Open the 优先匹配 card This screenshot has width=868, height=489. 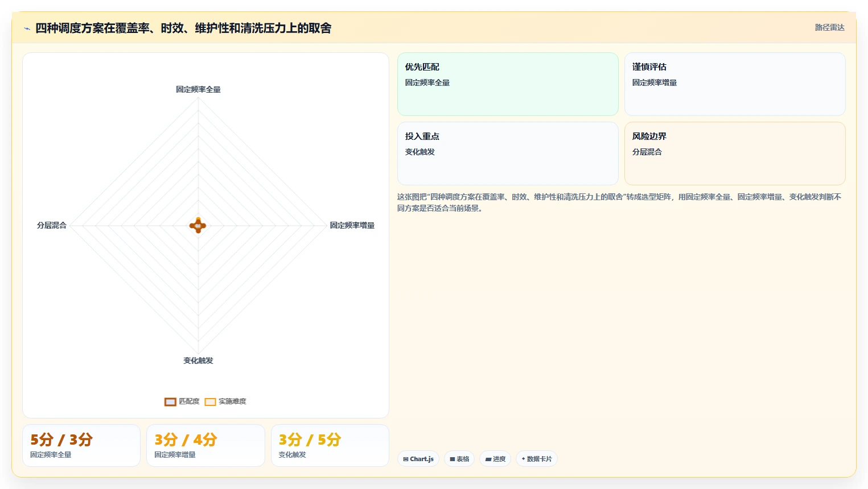508,84
